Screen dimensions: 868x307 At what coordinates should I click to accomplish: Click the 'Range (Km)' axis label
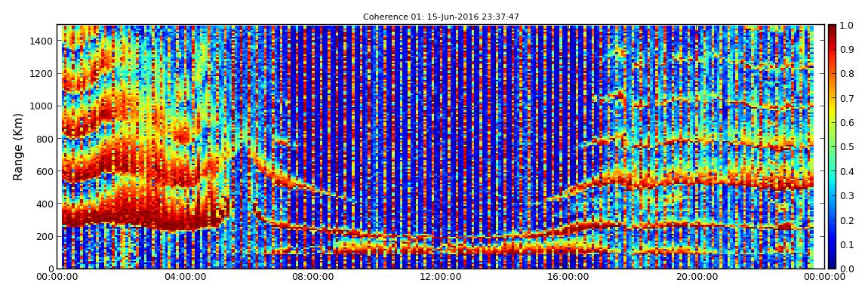tap(18, 146)
